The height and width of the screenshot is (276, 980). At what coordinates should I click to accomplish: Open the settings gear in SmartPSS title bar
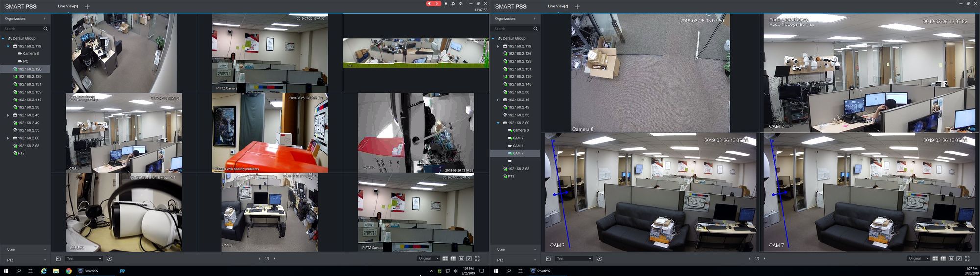point(453,4)
